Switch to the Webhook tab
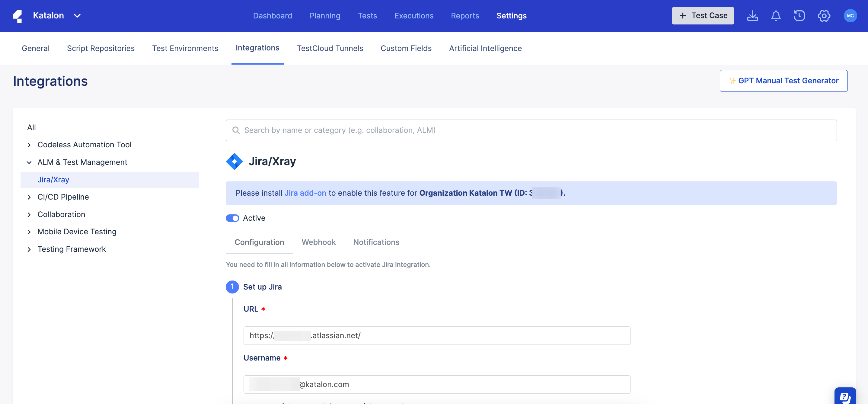The image size is (868, 404). [x=318, y=242]
